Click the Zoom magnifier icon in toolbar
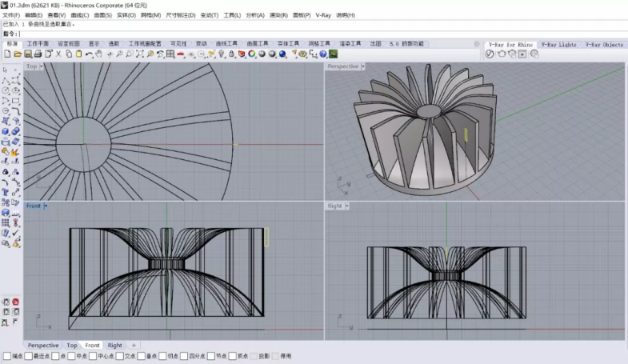Image resolution: width=628 pixels, height=364 pixels. coord(119,54)
